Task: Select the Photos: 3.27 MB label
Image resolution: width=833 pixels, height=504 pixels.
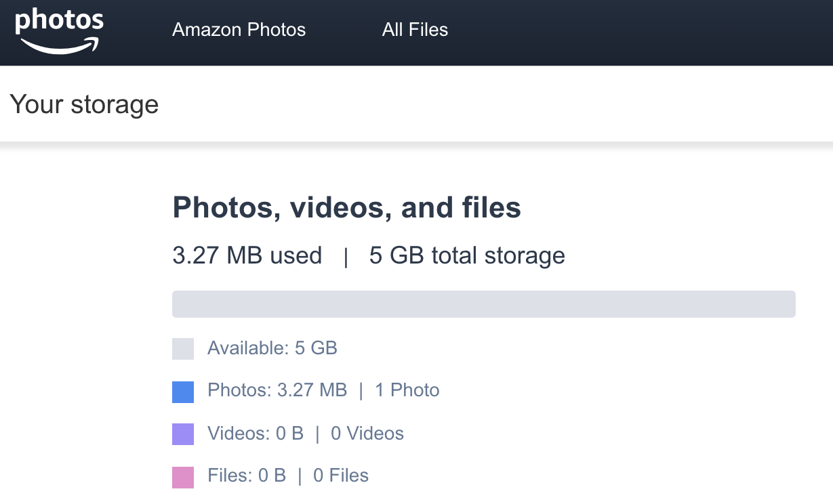Action: point(277,390)
